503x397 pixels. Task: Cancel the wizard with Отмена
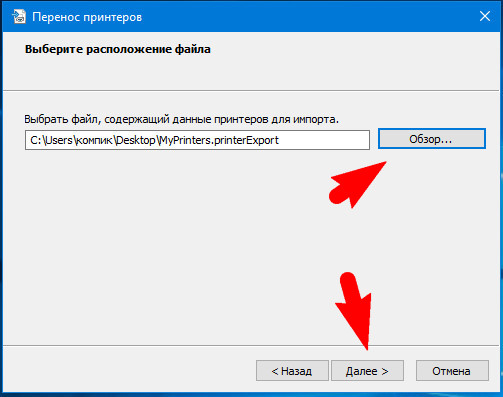coord(452,371)
